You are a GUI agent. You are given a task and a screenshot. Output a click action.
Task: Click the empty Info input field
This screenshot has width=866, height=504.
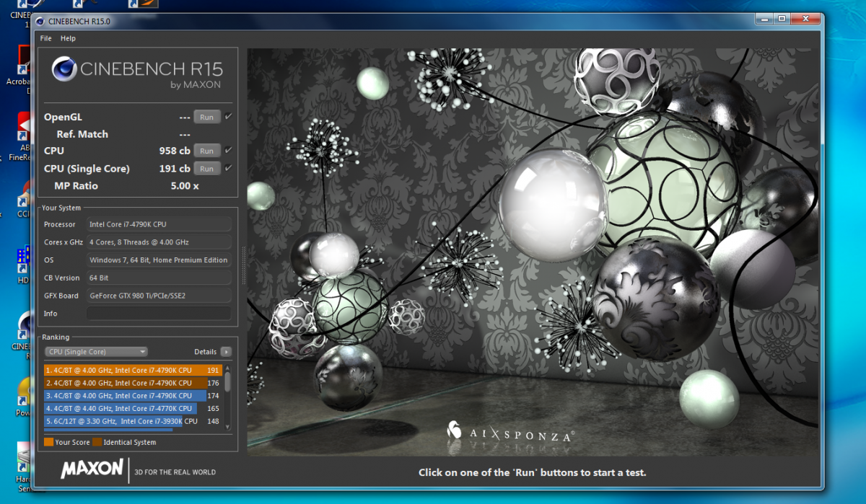[159, 314]
